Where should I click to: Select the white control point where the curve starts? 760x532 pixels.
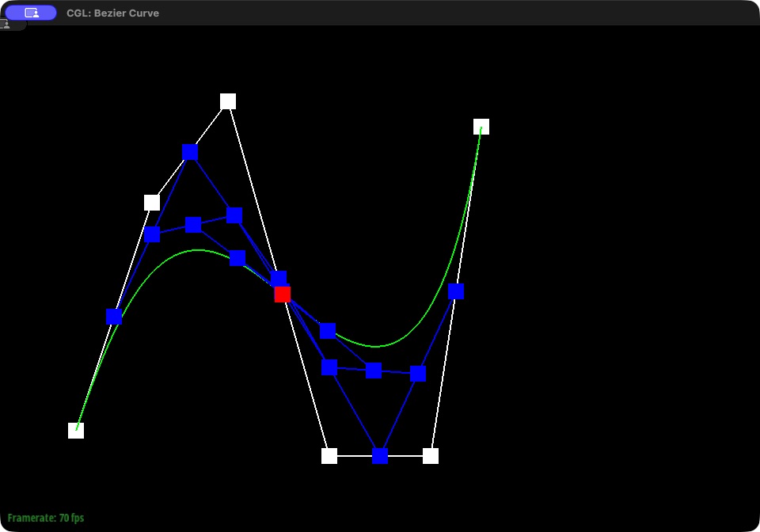[x=76, y=430]
